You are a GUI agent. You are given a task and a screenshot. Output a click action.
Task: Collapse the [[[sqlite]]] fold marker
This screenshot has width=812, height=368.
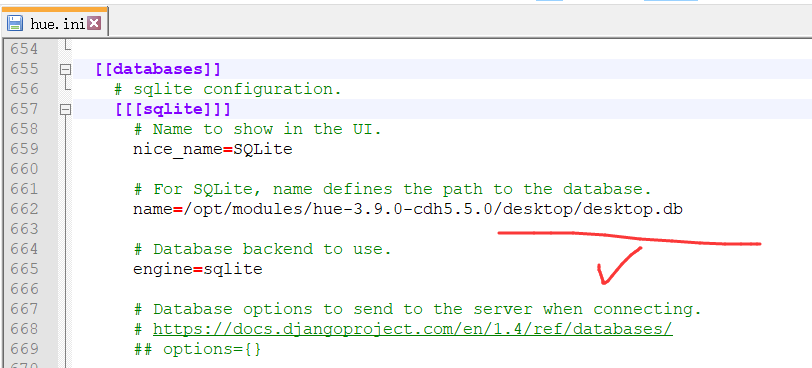(x=65, y=109)
